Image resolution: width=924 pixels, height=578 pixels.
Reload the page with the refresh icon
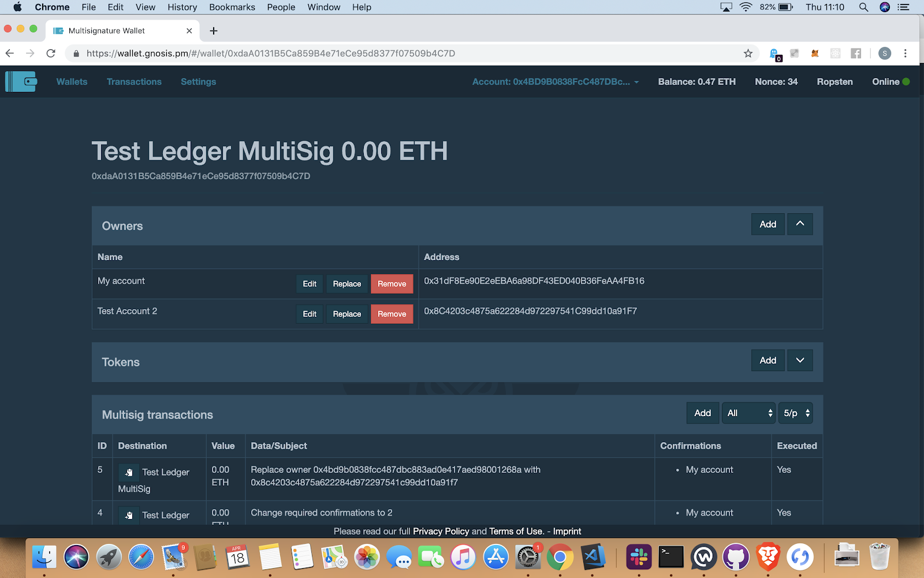click(51, 53)
